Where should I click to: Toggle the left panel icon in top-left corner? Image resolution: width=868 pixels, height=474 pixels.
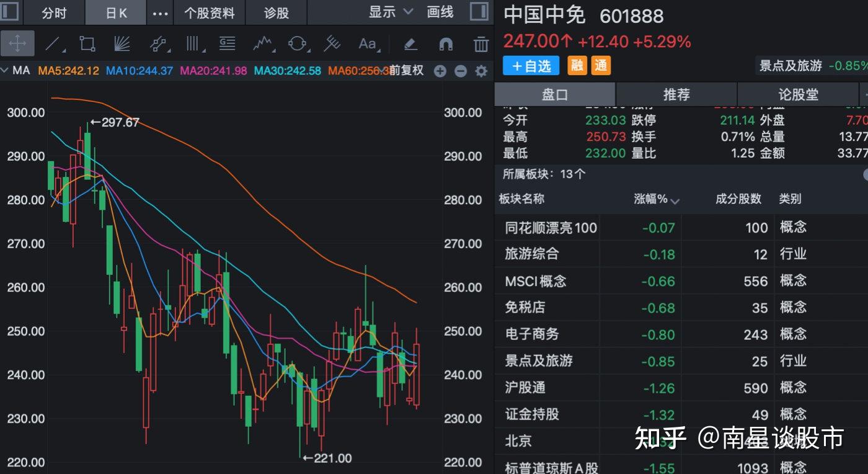[x=9, y=12]
